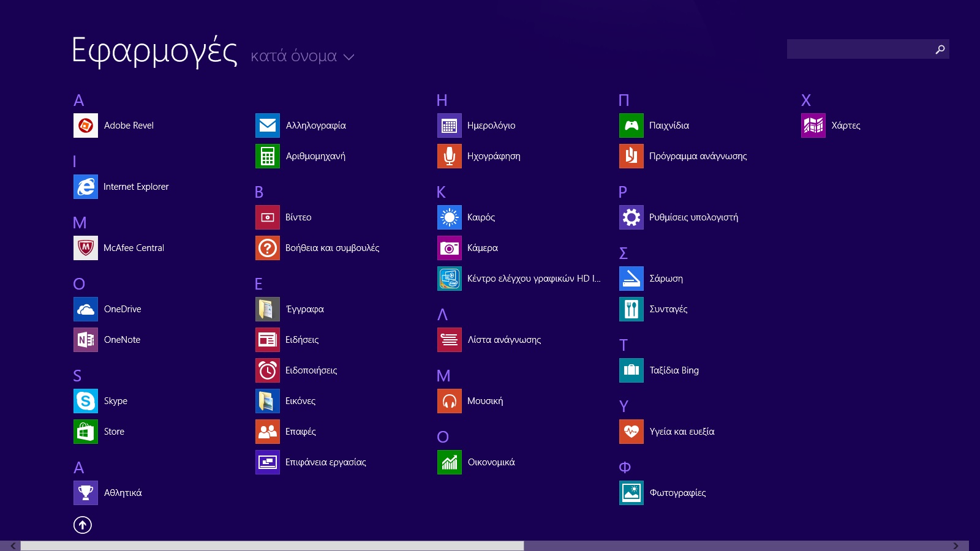Open the Μουσική headphones icon
The width and height of the screenshot is (980, 551).
[450, 401]
